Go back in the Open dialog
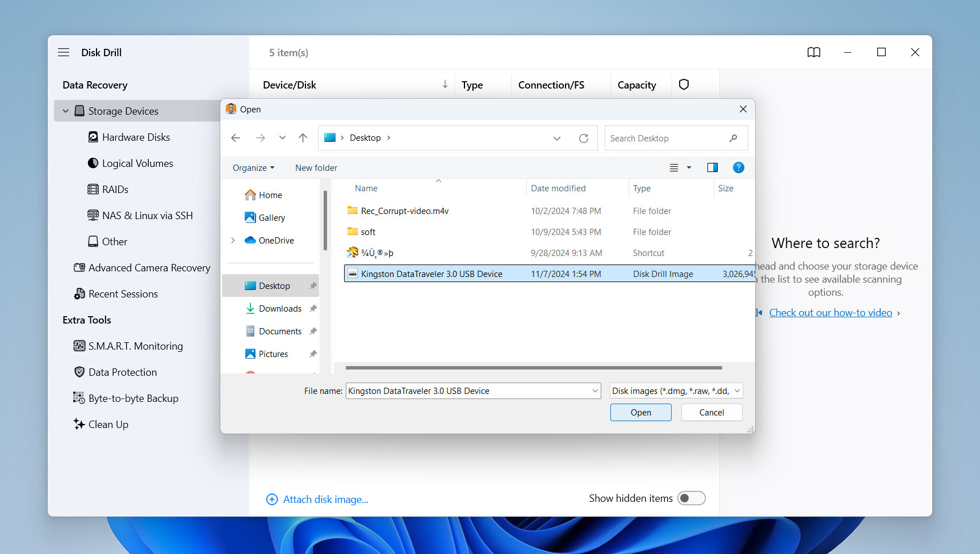Viewport: 980px width, 554px height. [236, 138]
